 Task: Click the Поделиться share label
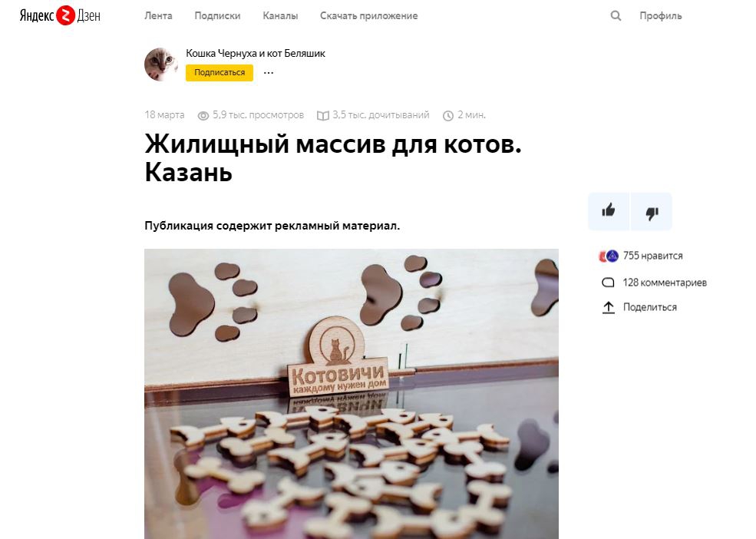coord(650,307)
